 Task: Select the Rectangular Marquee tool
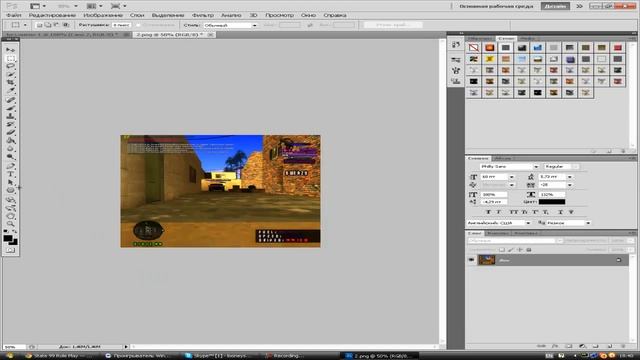11,58
